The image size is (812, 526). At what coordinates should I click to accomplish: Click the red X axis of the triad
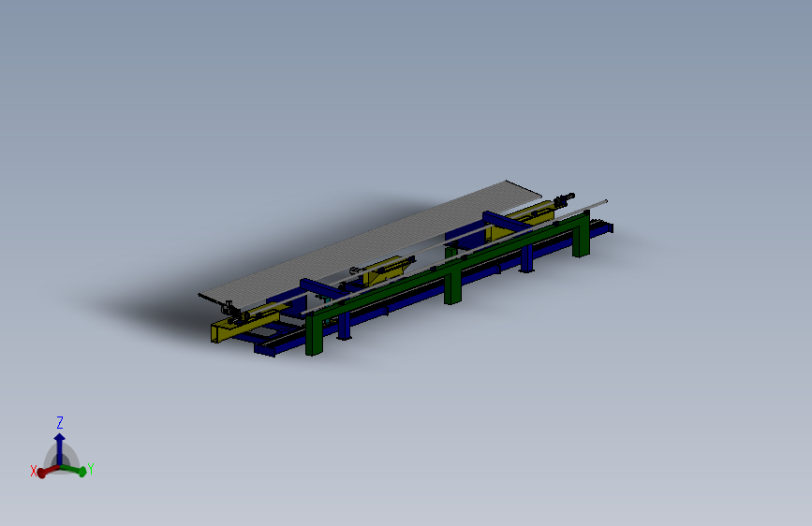click(48, 471)
